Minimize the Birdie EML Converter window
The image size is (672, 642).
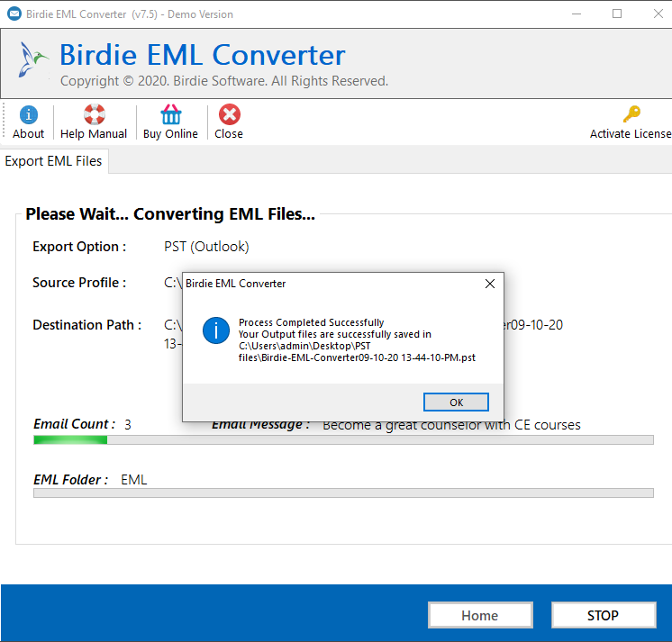[577, 14]
